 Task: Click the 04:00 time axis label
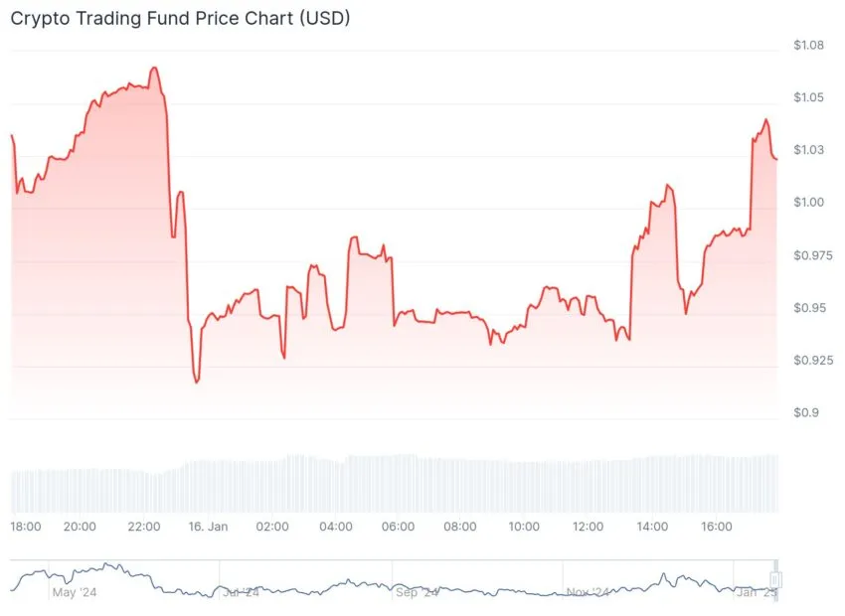coord(336,527)
